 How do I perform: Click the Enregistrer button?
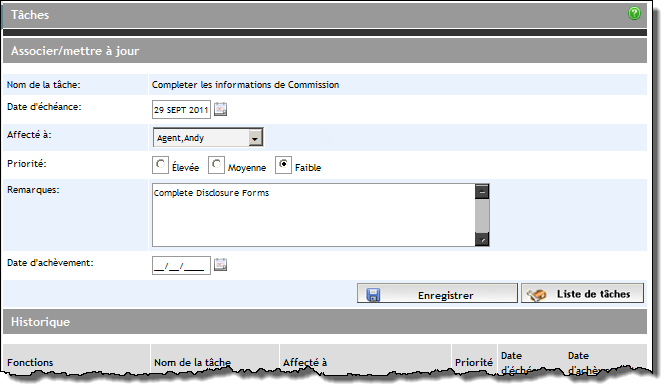click(x=437, y=294)
